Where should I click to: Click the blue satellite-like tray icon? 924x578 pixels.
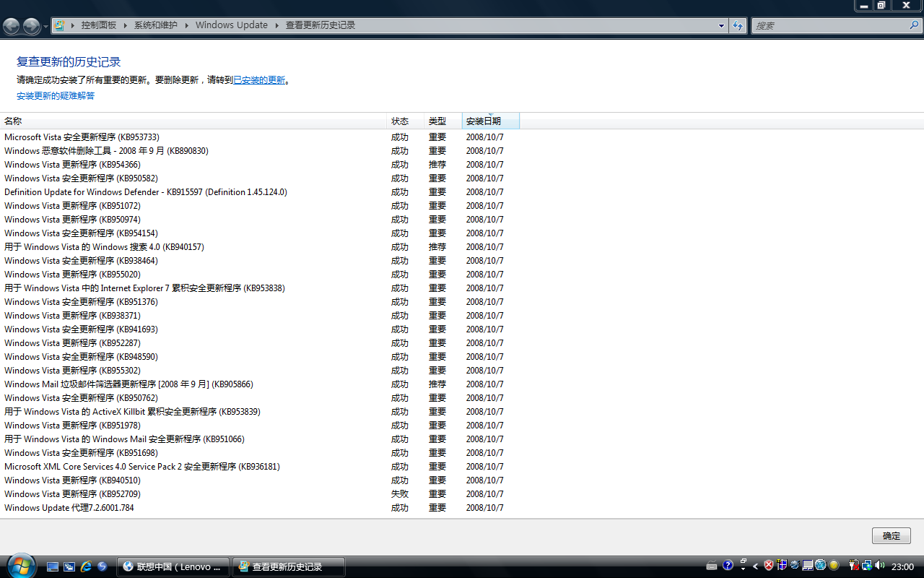[795, 566]
